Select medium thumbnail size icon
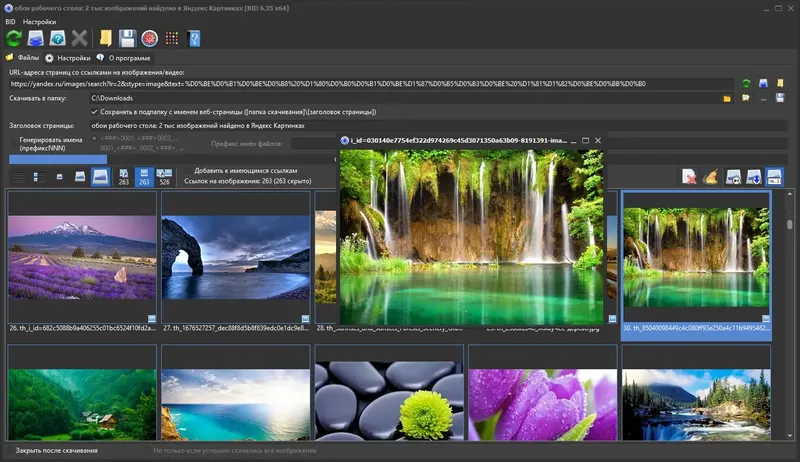 click(80, 176)
